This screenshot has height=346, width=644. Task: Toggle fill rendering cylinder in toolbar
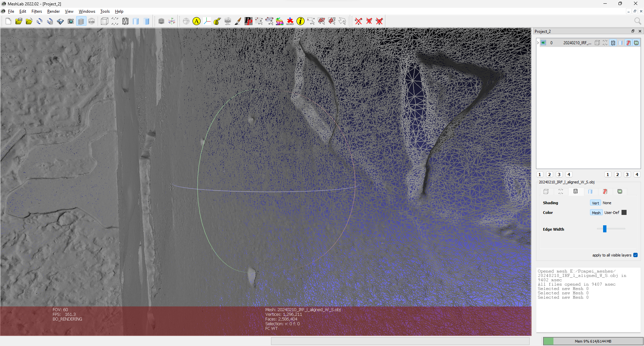coord(136,21)
